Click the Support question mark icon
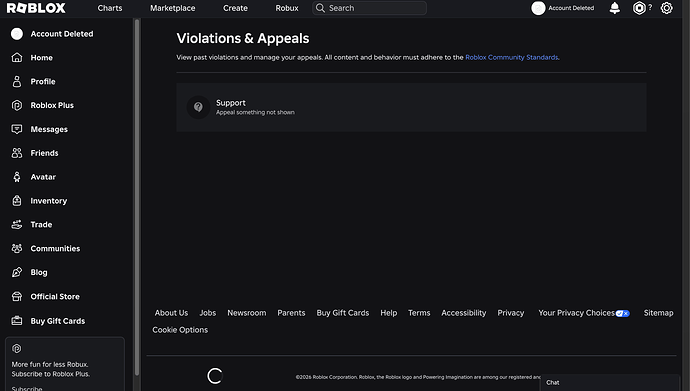The height and width of the screenshot is (391, 690). pyautogui.click(x=198, y=107)
